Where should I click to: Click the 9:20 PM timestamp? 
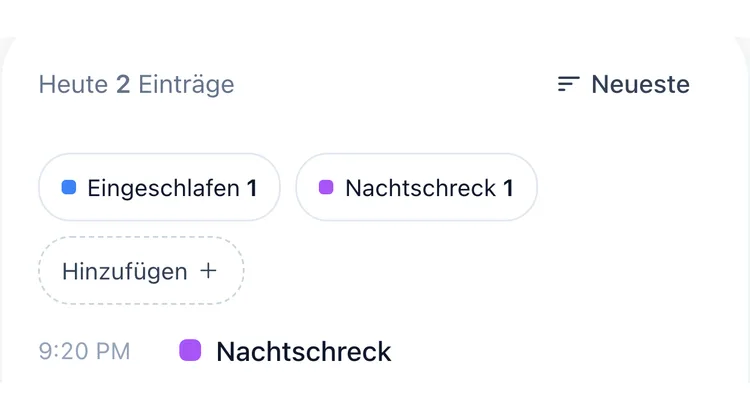click(x=85, y=351)
